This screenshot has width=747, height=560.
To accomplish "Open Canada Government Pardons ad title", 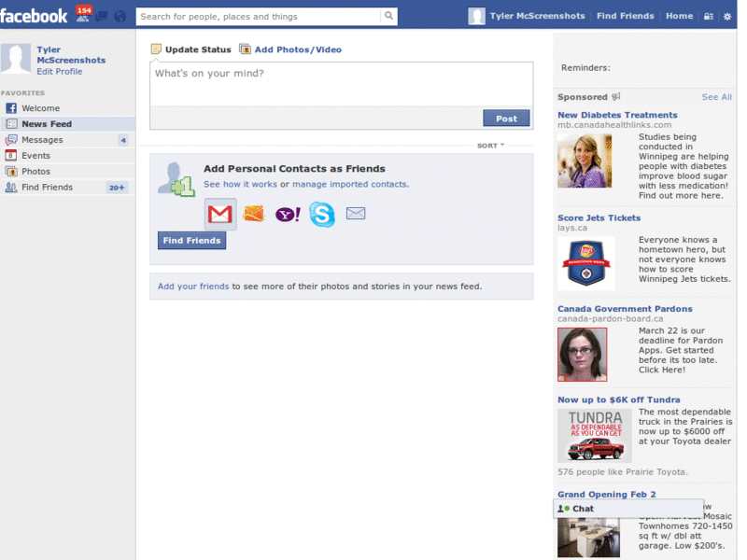I will click(x=625, y=309).
